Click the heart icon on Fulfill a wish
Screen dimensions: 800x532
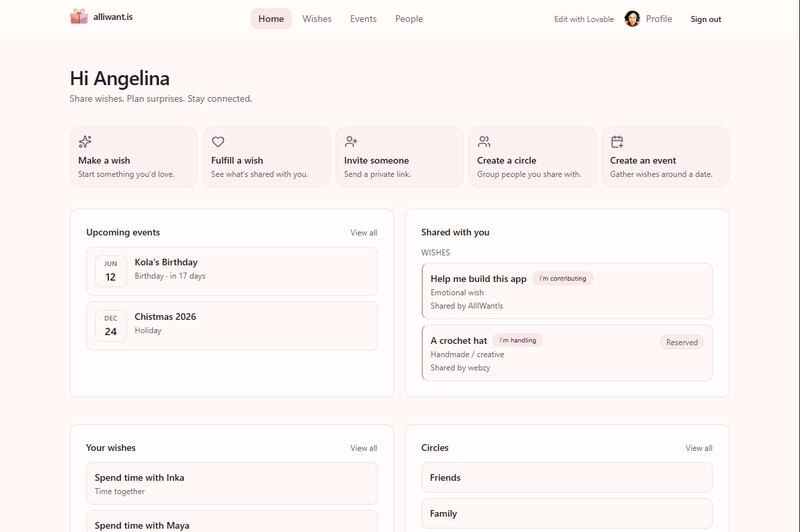tap(218, 142)
